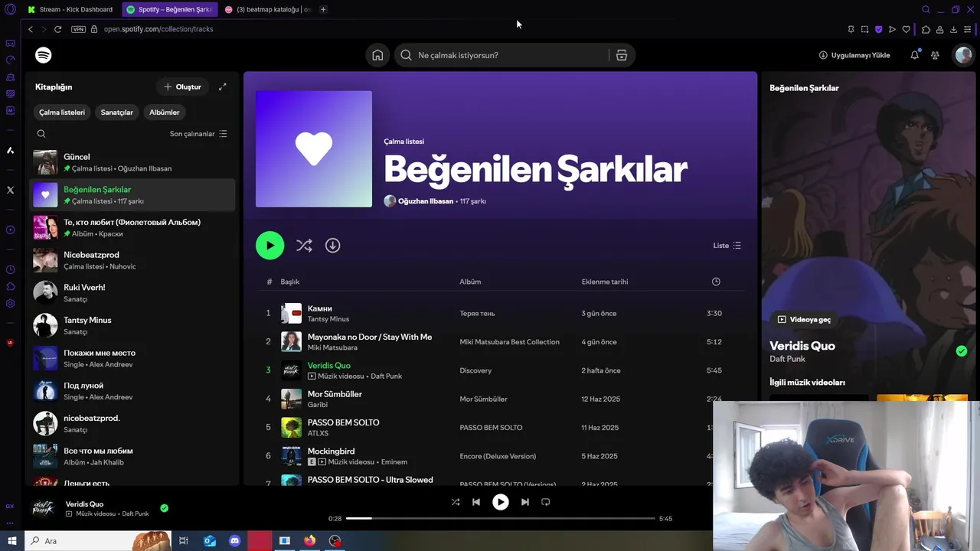The height and width of the screenshot is (551, 980).
Task: Open Nicebeatzprod playlist in library
Action: (x=132, y=260)
